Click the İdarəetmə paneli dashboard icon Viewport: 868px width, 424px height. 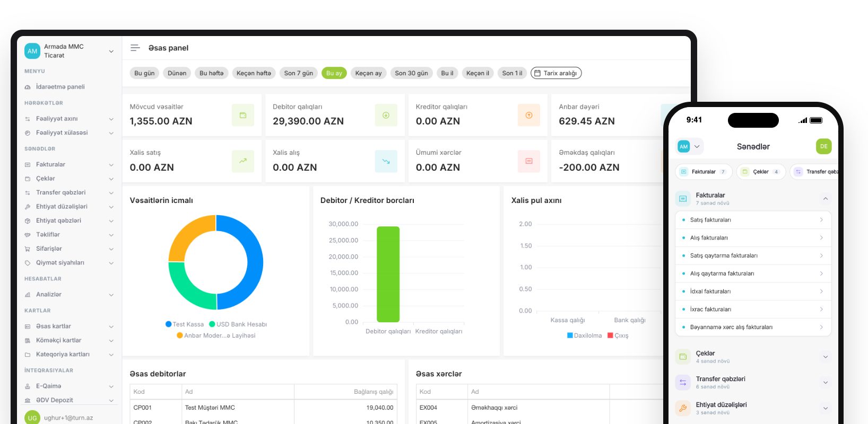(28, 87)
